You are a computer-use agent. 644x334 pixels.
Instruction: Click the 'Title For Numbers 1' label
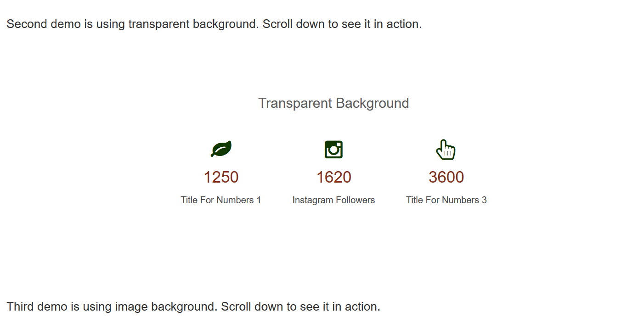coord(221,200)
